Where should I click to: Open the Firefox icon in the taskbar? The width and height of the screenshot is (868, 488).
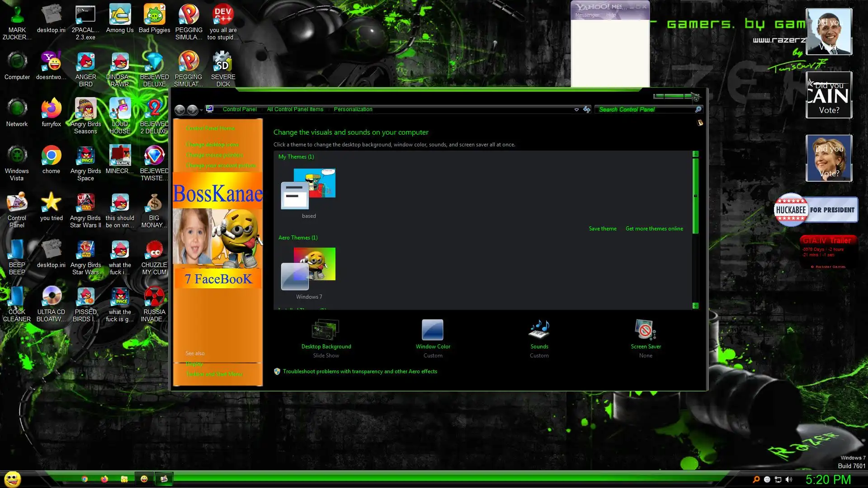tap(104, 479)
